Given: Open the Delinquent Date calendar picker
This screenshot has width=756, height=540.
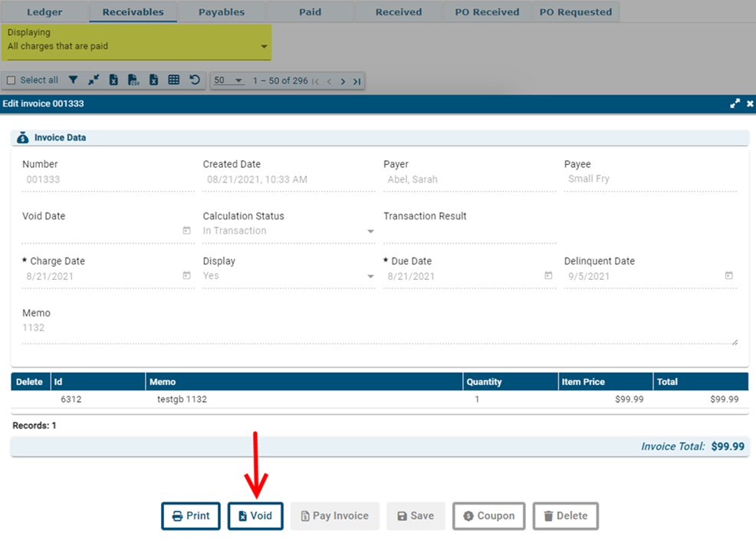Looking at the screenshot, I should tap(728, 276).
